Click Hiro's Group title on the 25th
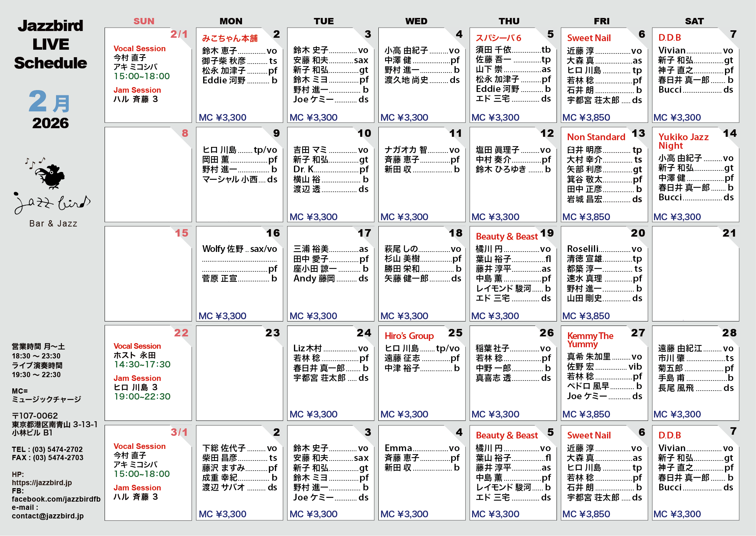 click(x=409, y=336)
